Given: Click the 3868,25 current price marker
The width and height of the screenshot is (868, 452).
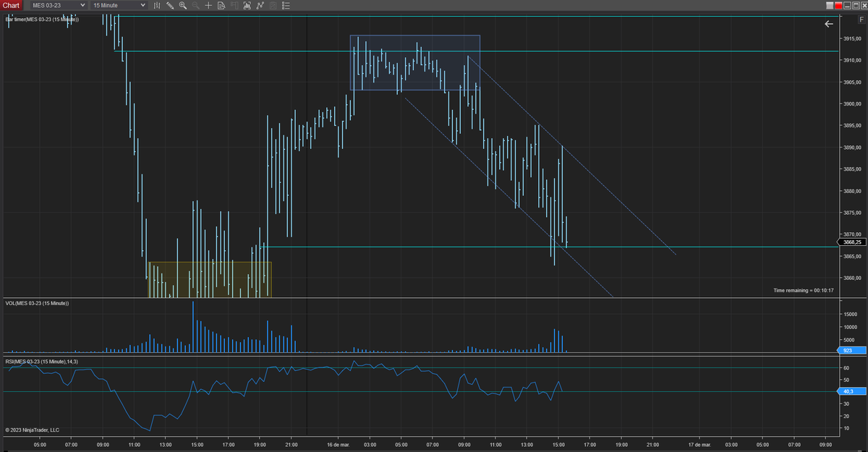Looking at the screenshot, I should [851, 242].
